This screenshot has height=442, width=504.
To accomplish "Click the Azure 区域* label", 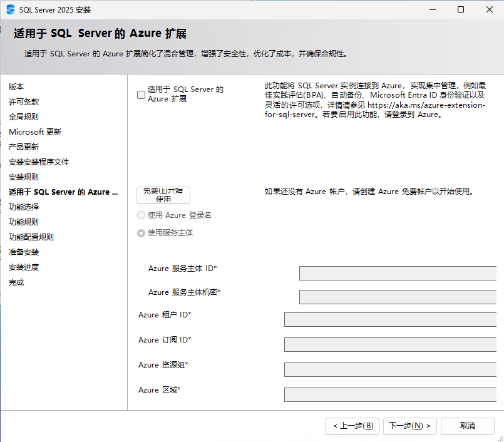I will [x=160, y=390].
